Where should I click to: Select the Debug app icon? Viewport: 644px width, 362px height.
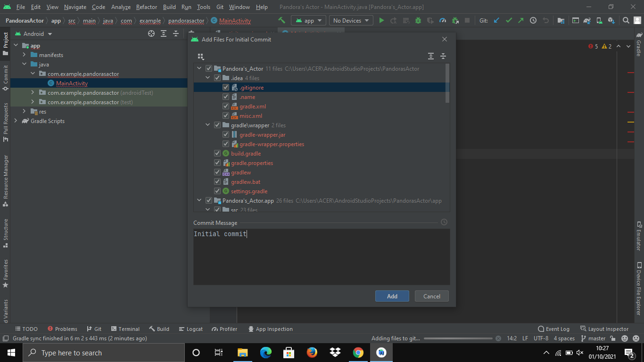pos(418,20)
